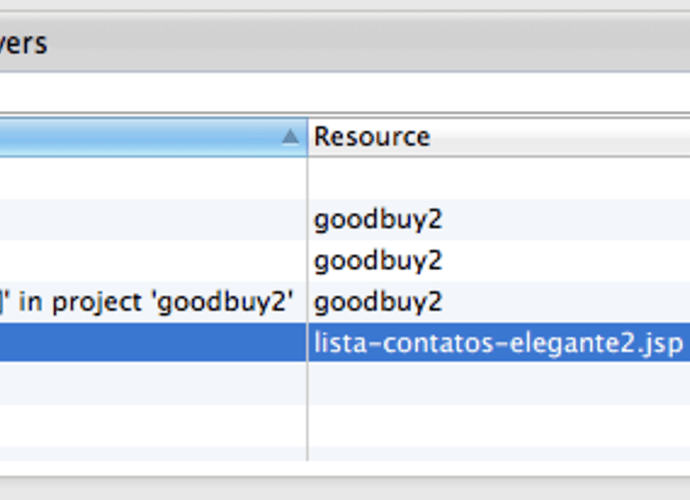Click the empty description cell in the top row
The height and width of the screenshot is (500, 690).
[x=153, y=178]
